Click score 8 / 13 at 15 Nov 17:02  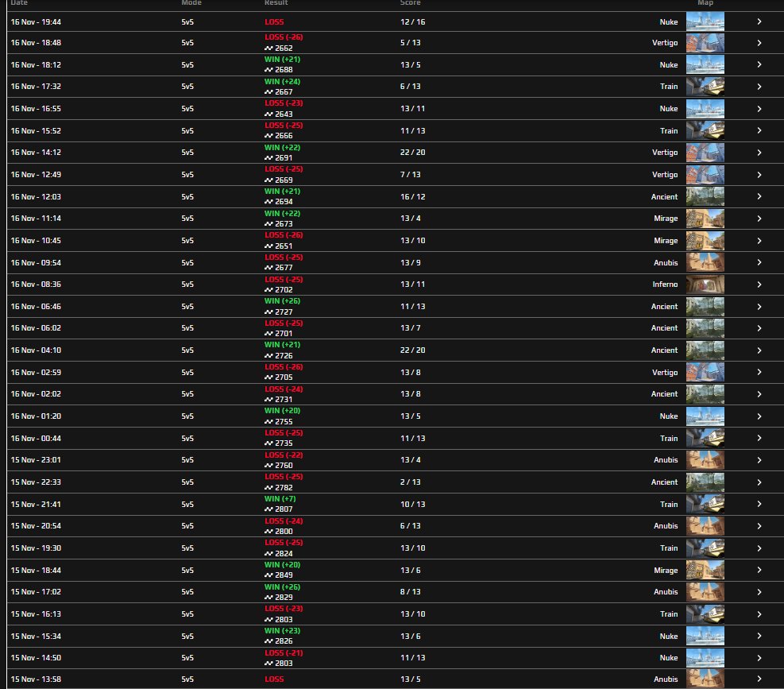410,592
